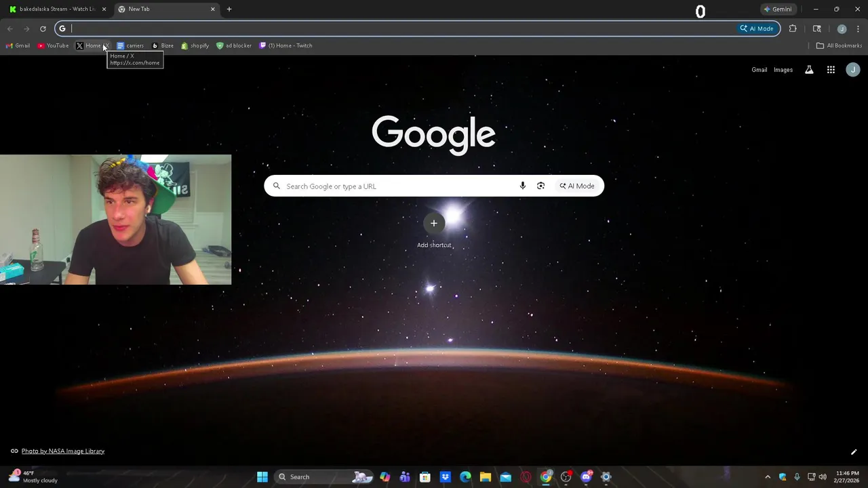Click AI Mode in the Google search box
868x488 pixels.
577,186
